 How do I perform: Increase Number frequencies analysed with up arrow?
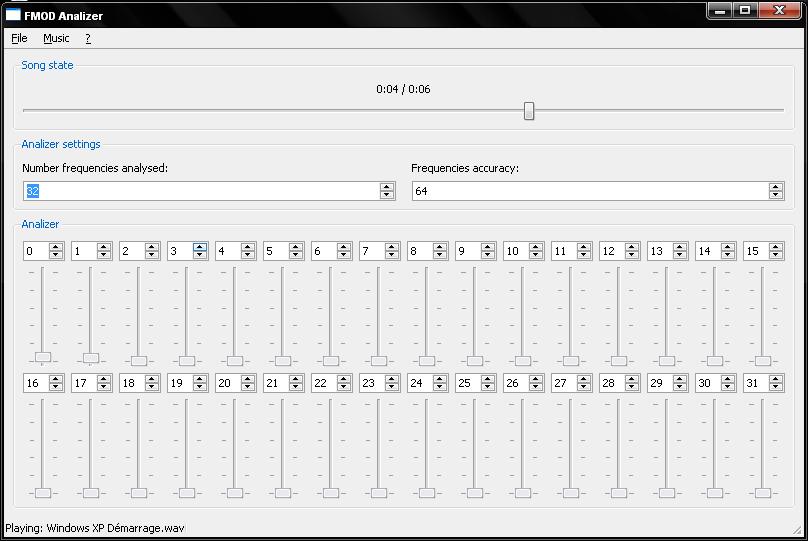387,187
